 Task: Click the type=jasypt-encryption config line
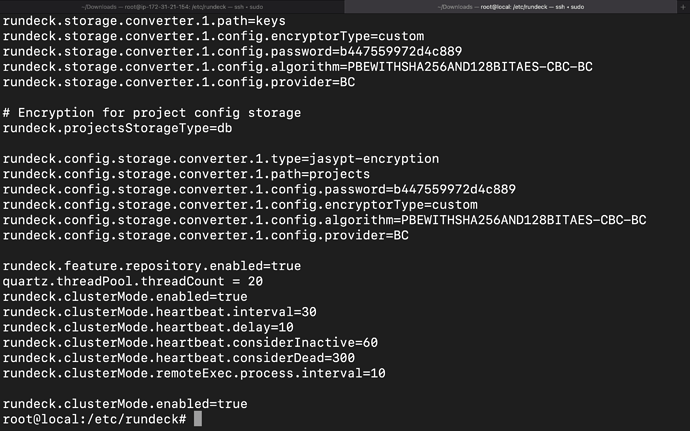[x=221, y=158]
